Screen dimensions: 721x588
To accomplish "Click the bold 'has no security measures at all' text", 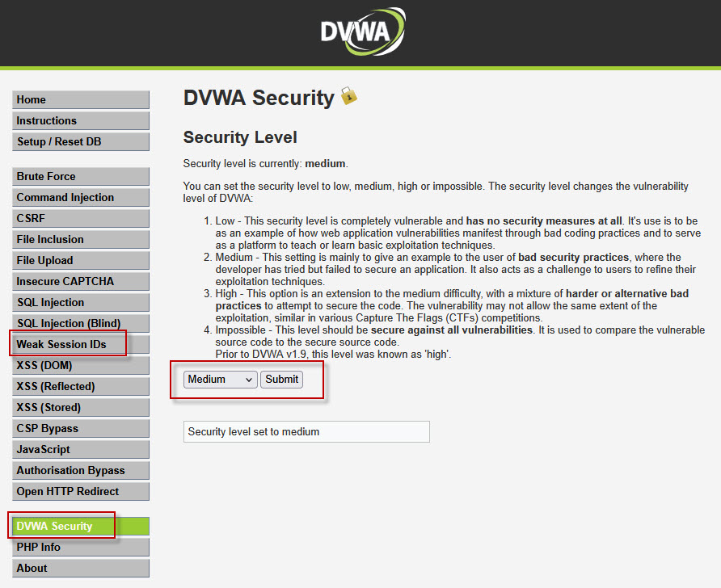I will [544, 221].
